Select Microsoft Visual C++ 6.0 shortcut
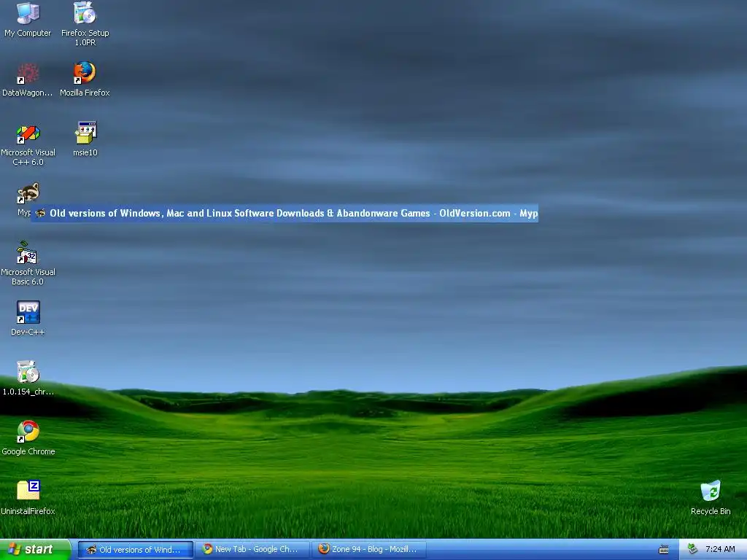Screen dimensions: 747x560 [28, 145]
